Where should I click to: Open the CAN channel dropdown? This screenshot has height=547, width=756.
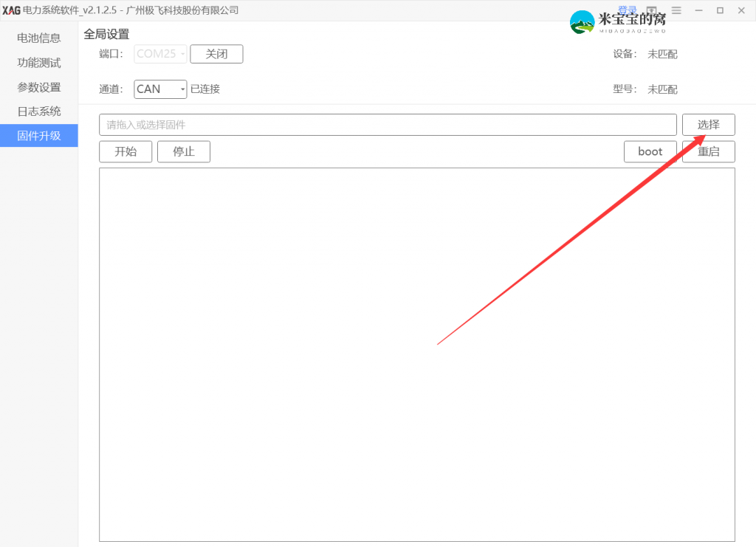point(161,89)
